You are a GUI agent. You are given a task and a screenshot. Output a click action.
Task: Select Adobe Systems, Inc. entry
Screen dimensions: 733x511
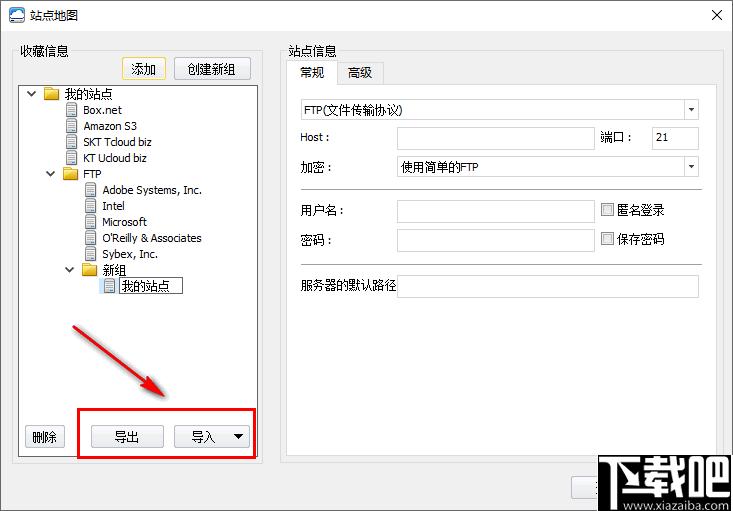[x=152, y=190]
